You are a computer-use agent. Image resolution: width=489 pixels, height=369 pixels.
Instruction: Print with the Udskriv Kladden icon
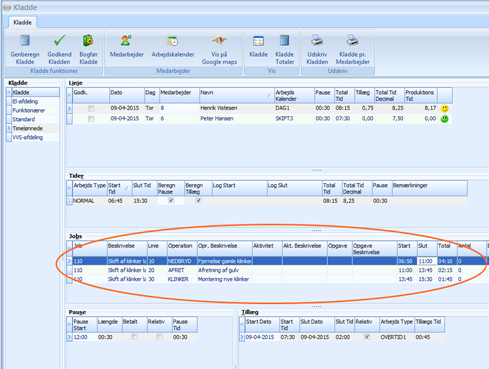pyautogui.click(x=317, y=41)
